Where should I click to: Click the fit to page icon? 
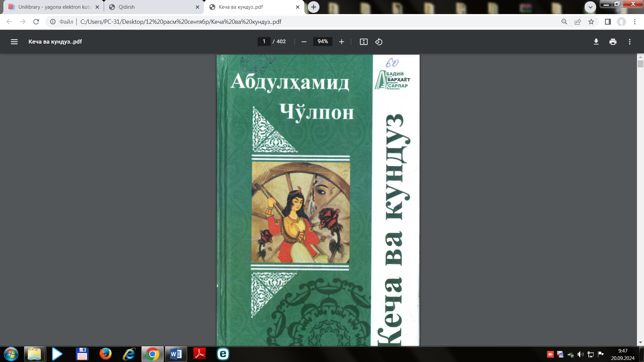pyautogui.click(x=364, y=42)
